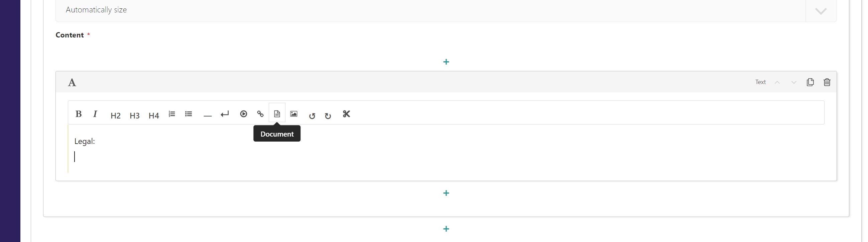This screenshot has width=868, height=242.
Task: Toggle bold formatting in text editor
Action: 79,114
